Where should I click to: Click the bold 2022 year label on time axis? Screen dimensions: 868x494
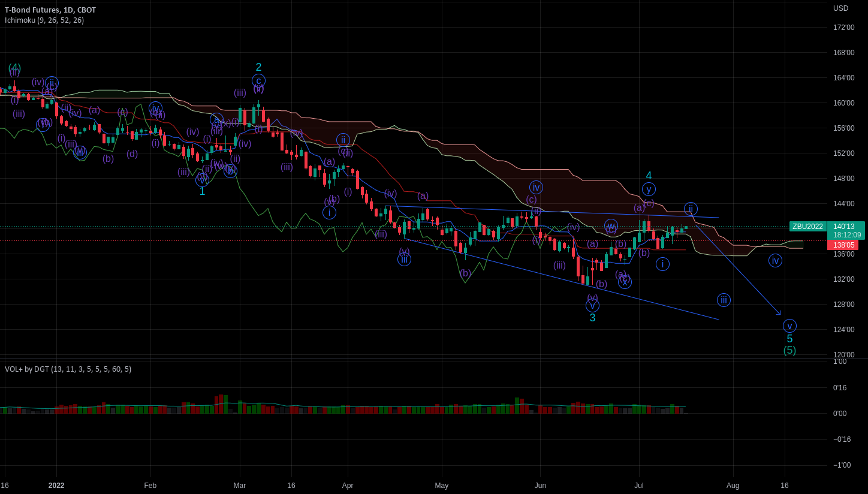point(56,486)
